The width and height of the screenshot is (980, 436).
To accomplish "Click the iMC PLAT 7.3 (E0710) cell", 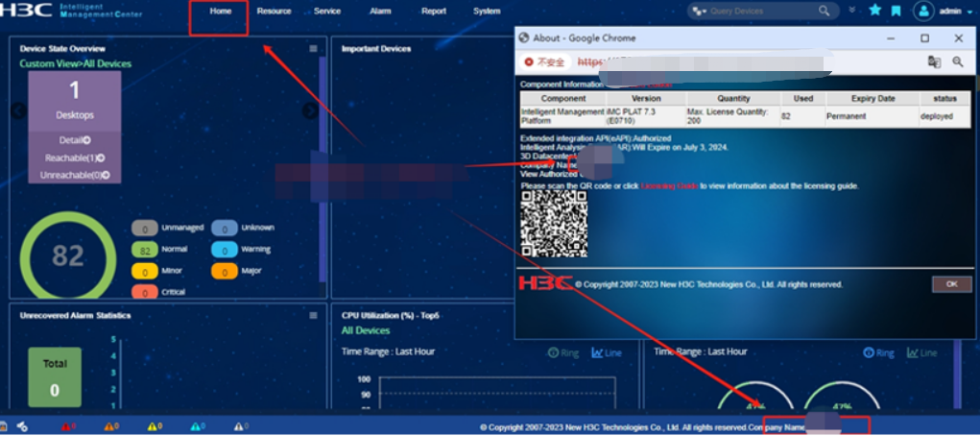I will [x=646, y=116].
